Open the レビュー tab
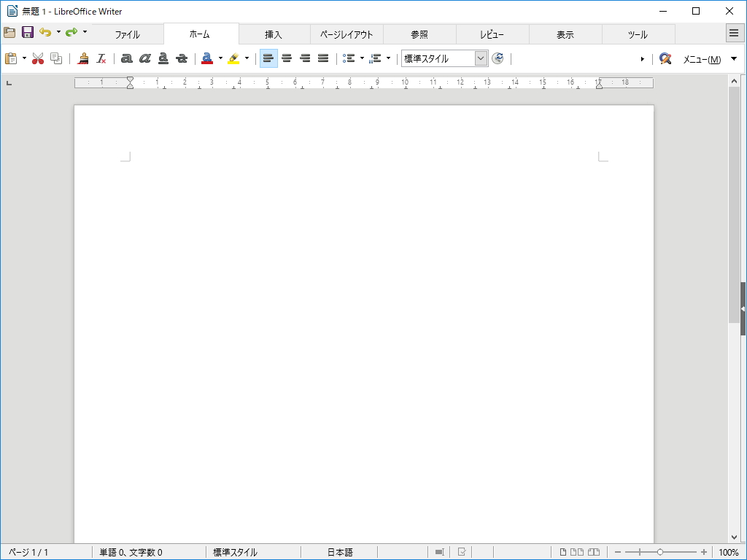Viewport: 747px width, 560px height. click(492, 35)
